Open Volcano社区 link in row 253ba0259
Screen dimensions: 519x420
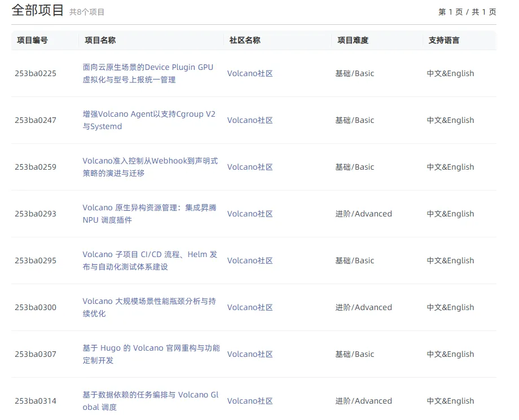(x=250, y=167)
